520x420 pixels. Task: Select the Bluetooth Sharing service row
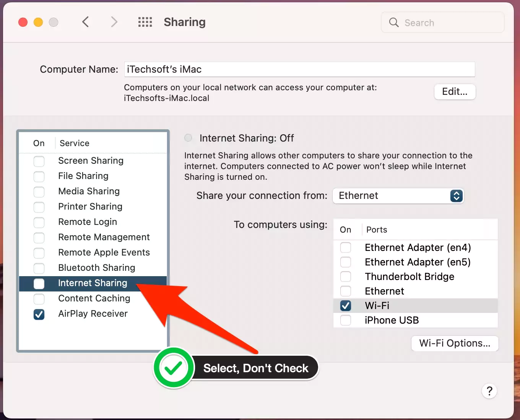(93, 268)
